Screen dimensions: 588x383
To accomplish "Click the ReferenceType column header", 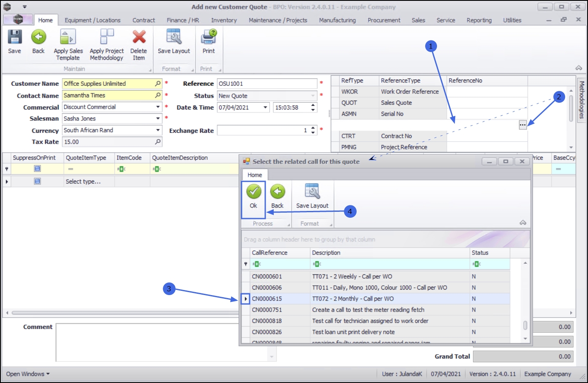I will coord(412,81).
